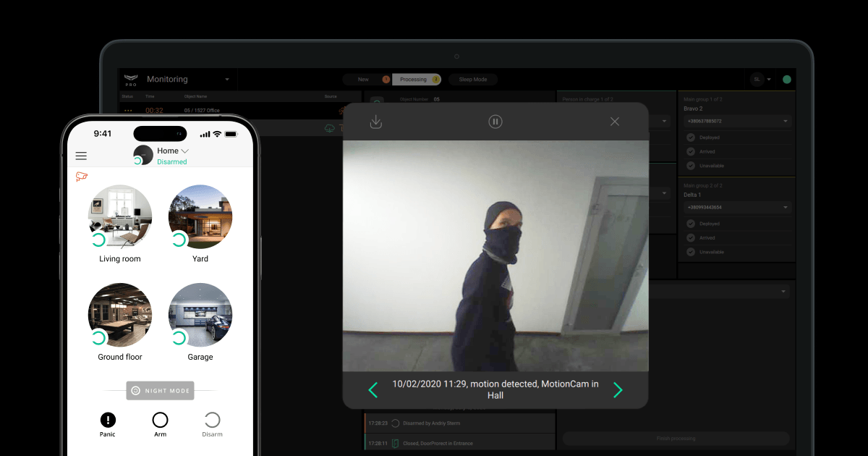Open the hamburger menu in the phone app
The image size is (868, 456).
click(x=81, y=156)
